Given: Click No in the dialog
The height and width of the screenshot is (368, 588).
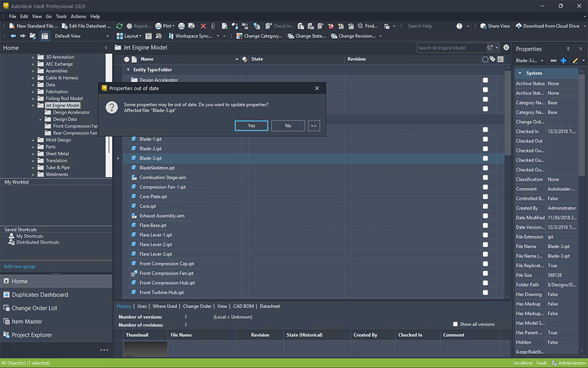Looking at the screenshot, I should 288,125.
